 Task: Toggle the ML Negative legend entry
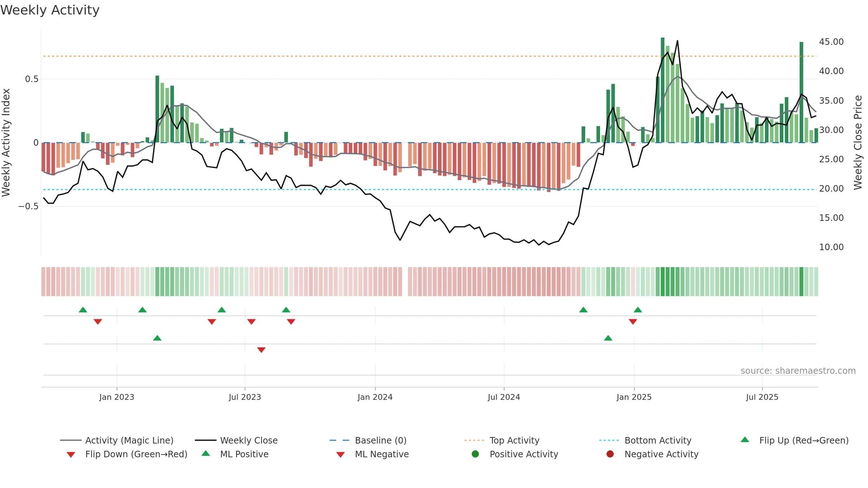[x=373, y=454]
